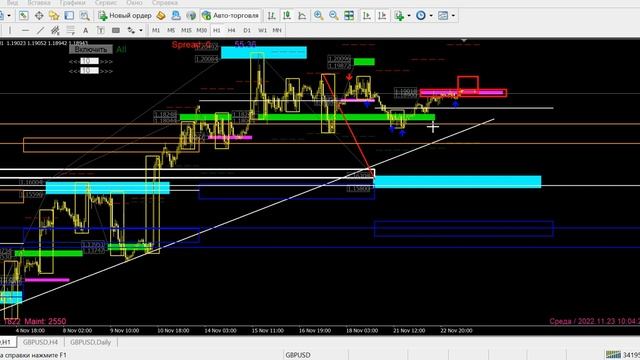Toggle chart auto scroll icon
Image resolution: width=640 pixels, height=360 pixels.
tap(367, 16)
